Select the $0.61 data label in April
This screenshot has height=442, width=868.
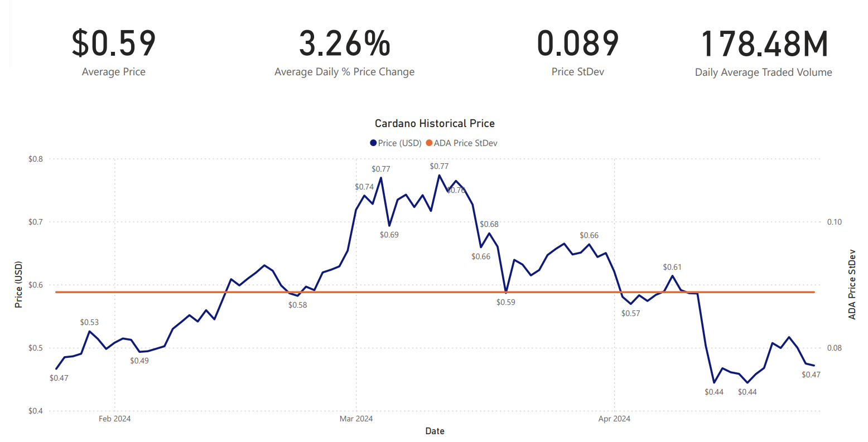click(x=672, y=267)
